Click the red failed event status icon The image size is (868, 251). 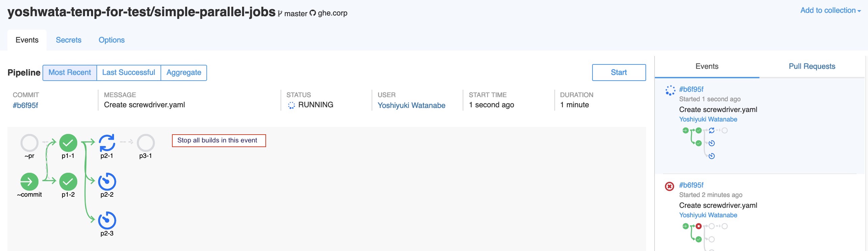pyautogui.click(x=669, y=186)
